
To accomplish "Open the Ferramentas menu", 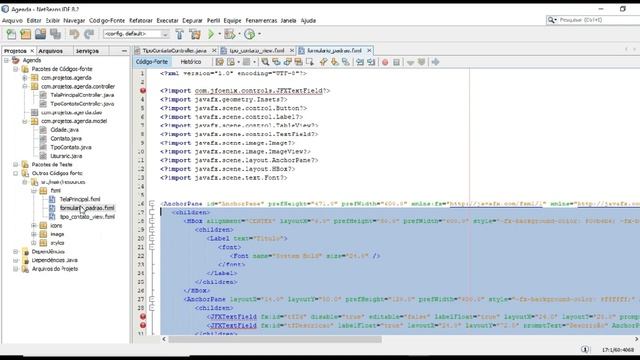I will [x=261, y=20].
